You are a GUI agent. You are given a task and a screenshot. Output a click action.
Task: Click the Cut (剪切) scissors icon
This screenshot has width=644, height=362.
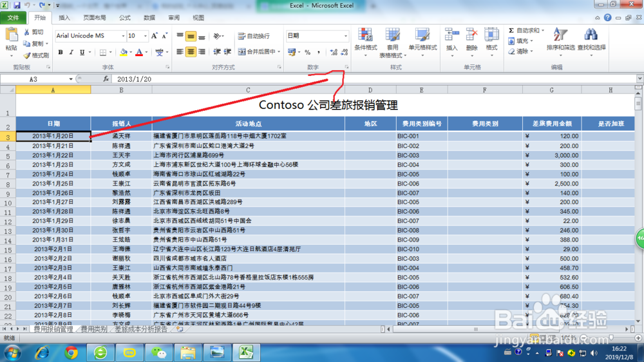26,32
